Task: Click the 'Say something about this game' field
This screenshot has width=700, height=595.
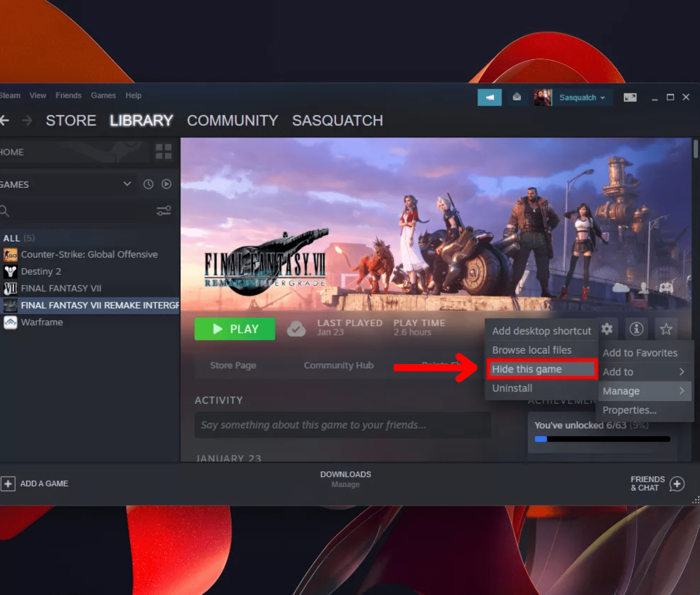Action: point(343,425)
